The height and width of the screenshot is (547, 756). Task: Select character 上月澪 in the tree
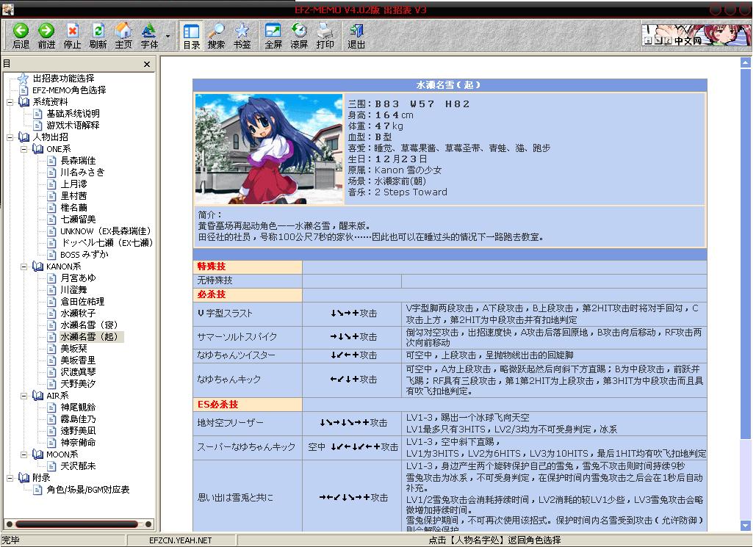[x=73, y=184]
